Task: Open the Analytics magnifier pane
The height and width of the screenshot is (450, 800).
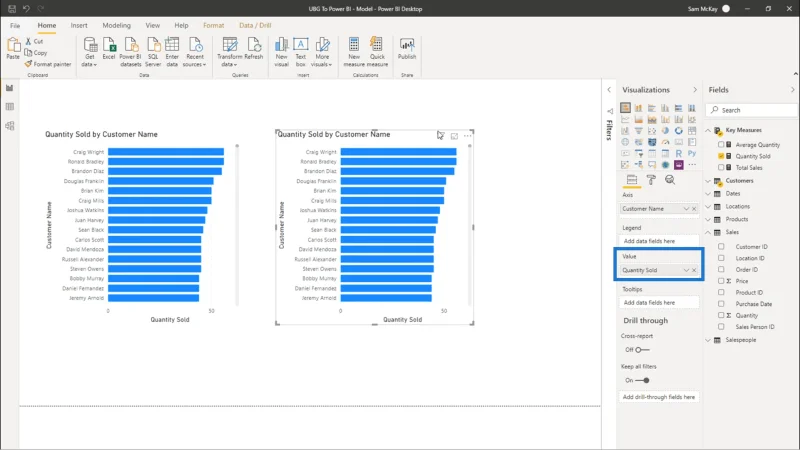Action: (x=670, y=180)
